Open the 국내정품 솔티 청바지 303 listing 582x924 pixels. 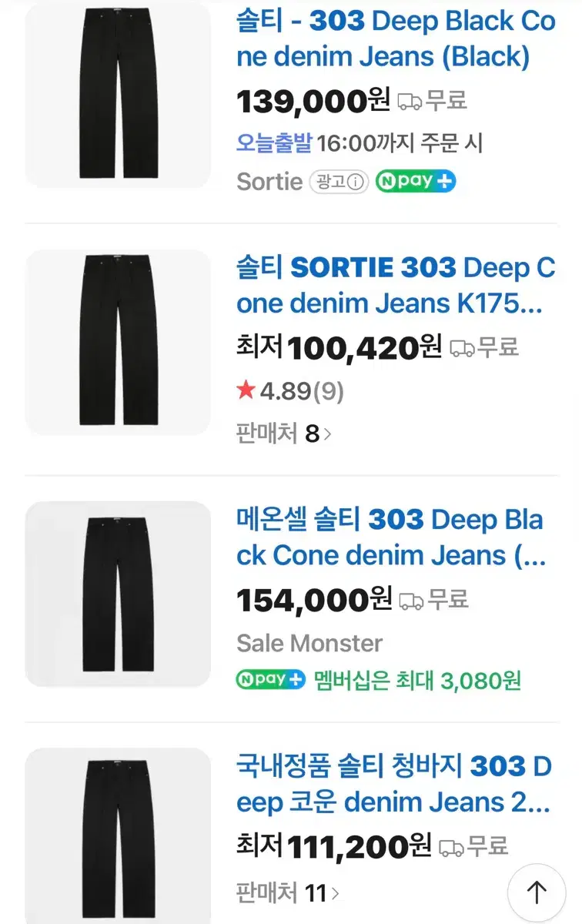pos(394,785)
